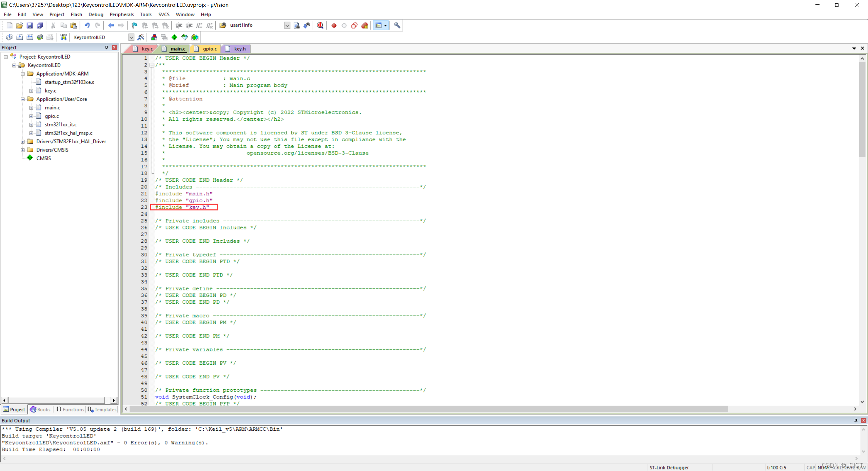Viewport: 868px width, 471px height.
Task: Expand the Drivers/CMSIS folder
Action: pos(23,150)
